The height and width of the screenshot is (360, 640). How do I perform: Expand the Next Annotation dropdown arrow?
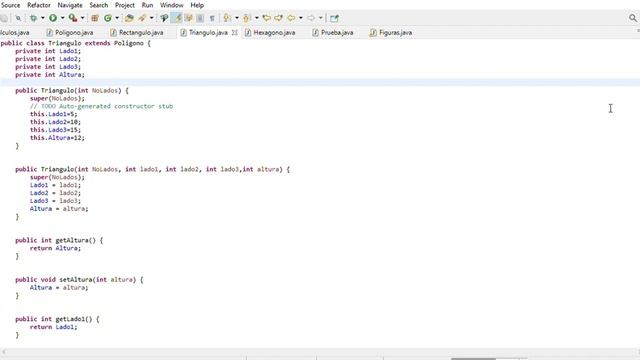(x=237, y=18)
